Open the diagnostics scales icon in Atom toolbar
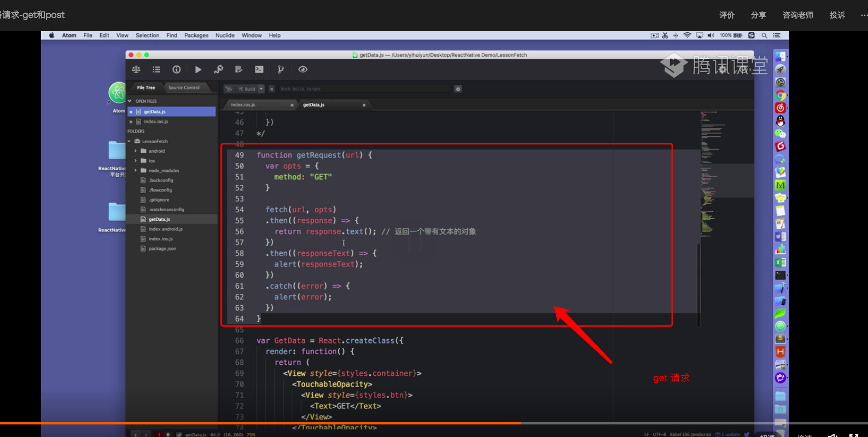 136,69
